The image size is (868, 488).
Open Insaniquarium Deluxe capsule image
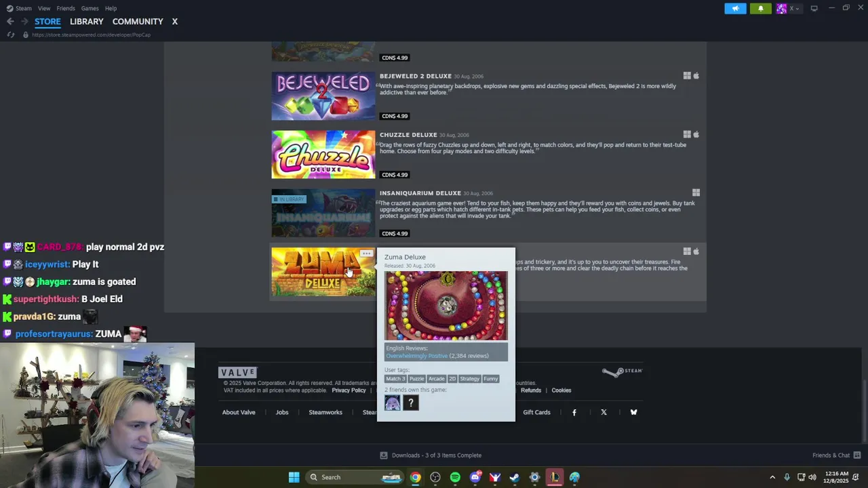323,213
